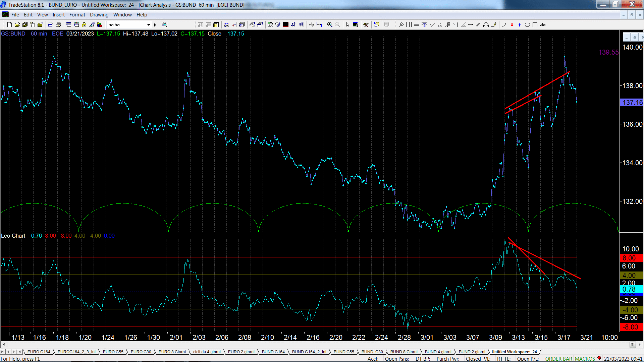Screen dimensions: 644x362
Task: Switch to the EURO C55 tab
Action: pyautogui.click(x=113, y=352)
